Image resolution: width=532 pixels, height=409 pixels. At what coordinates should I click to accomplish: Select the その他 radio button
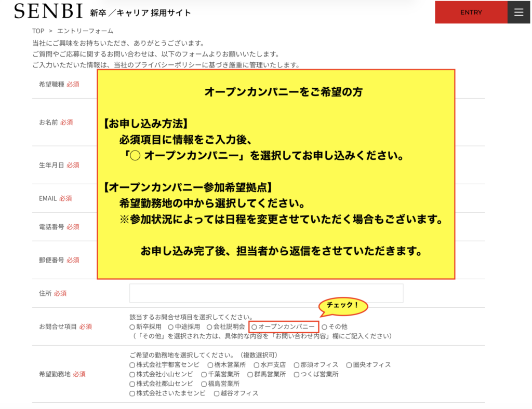pos(324,327)
